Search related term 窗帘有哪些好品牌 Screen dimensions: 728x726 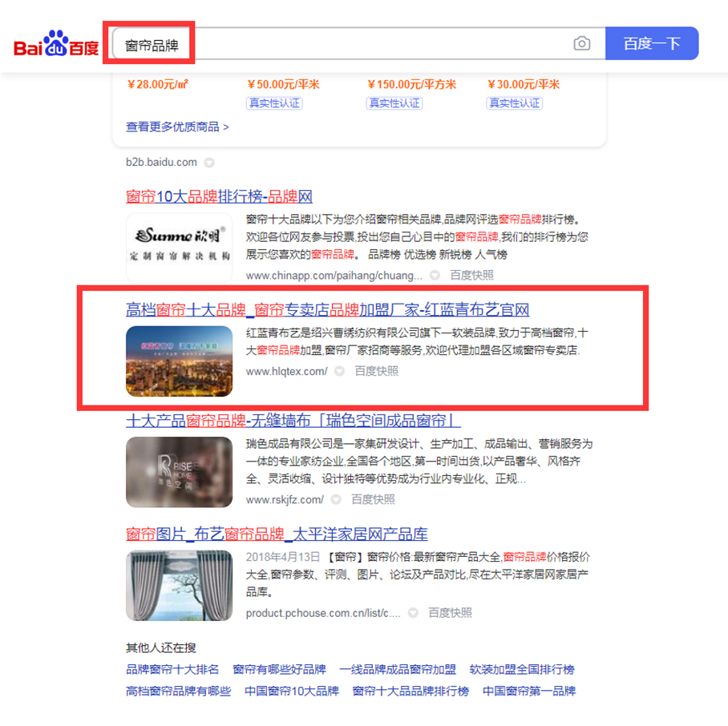click(280, 669)
